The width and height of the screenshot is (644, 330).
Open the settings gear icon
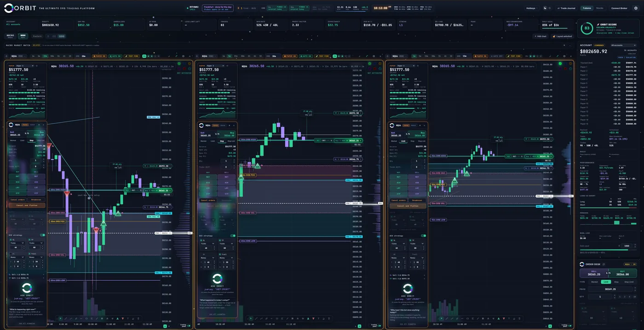tap(636, 8)
